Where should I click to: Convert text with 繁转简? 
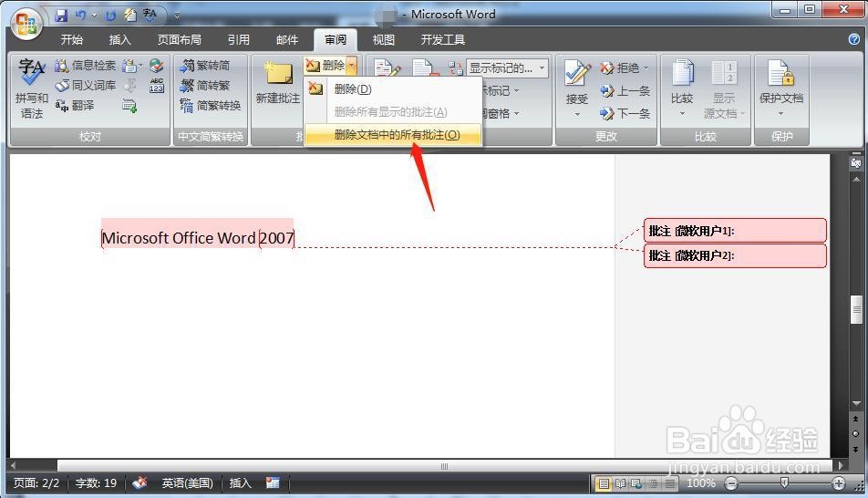coord(205,66)
